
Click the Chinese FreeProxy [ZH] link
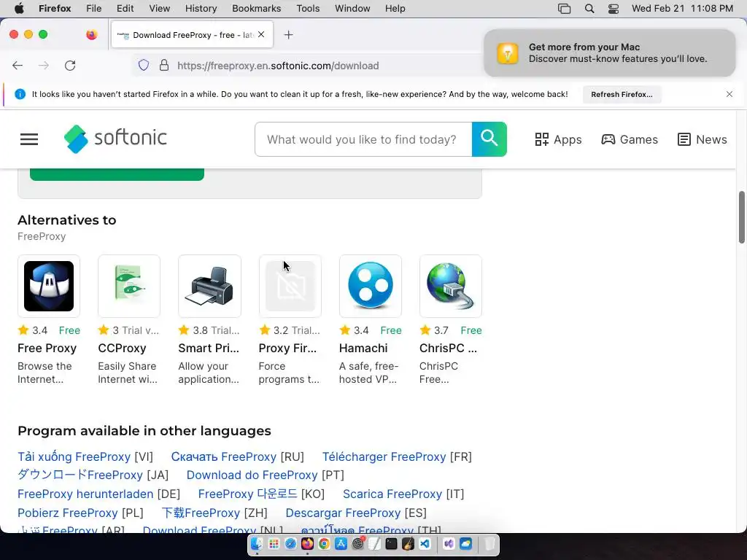[x=201, y=513]
